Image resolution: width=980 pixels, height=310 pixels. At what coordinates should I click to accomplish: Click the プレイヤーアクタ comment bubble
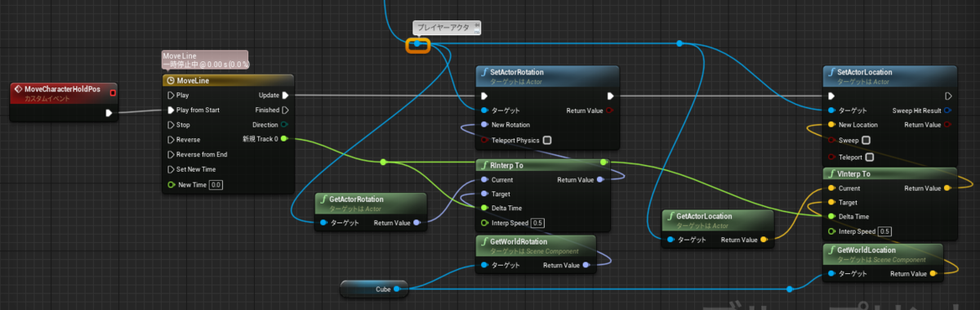pyautogui.click(x=446, y=28)
